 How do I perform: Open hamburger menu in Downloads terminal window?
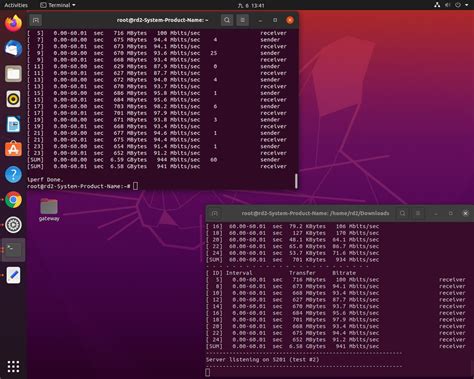(x=418, y=213)
